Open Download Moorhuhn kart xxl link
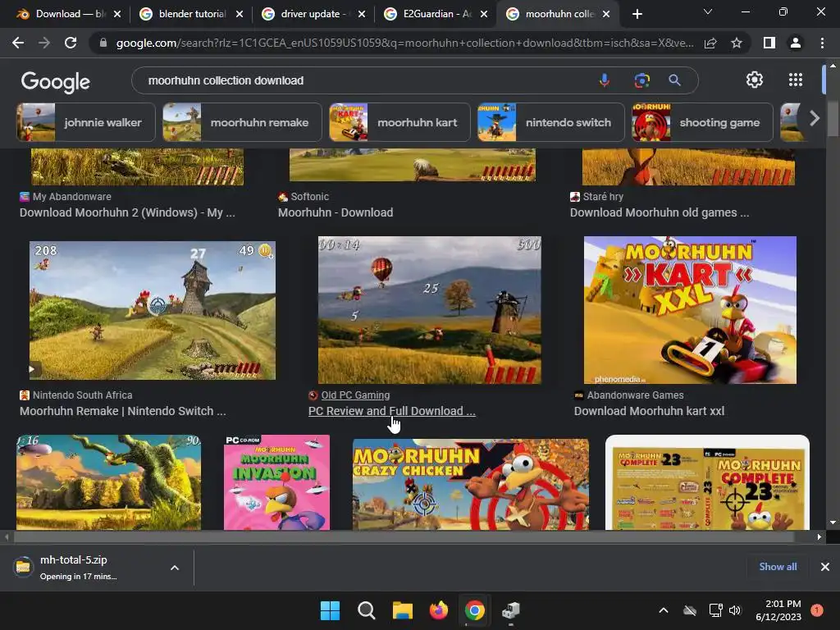840x630 pixels. 650,411
